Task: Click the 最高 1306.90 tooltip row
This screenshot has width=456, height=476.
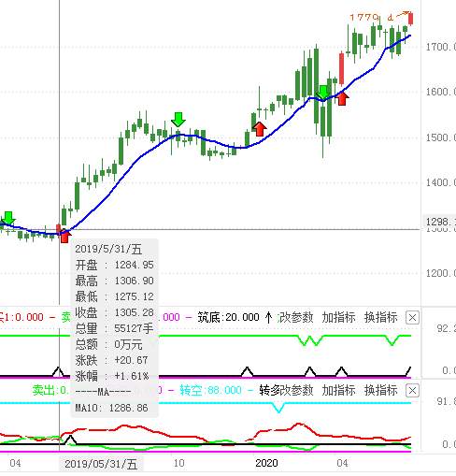Action: pos(115,281)
